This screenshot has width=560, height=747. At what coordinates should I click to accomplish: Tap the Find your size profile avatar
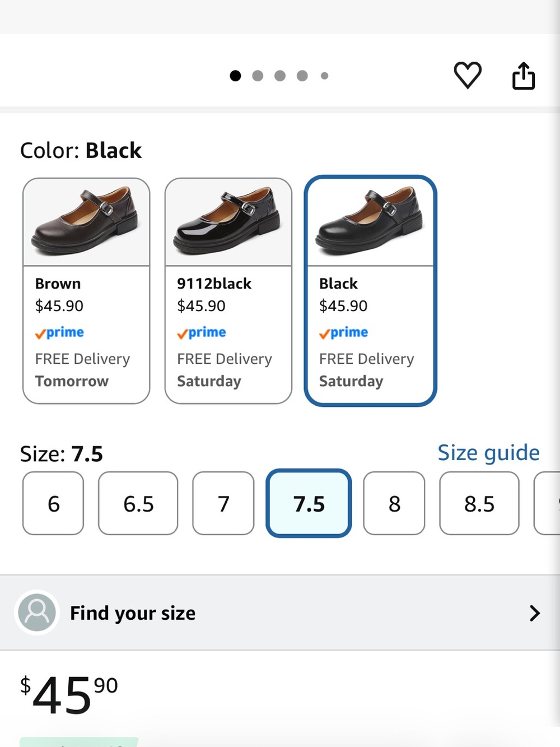[x=37, y=613]
